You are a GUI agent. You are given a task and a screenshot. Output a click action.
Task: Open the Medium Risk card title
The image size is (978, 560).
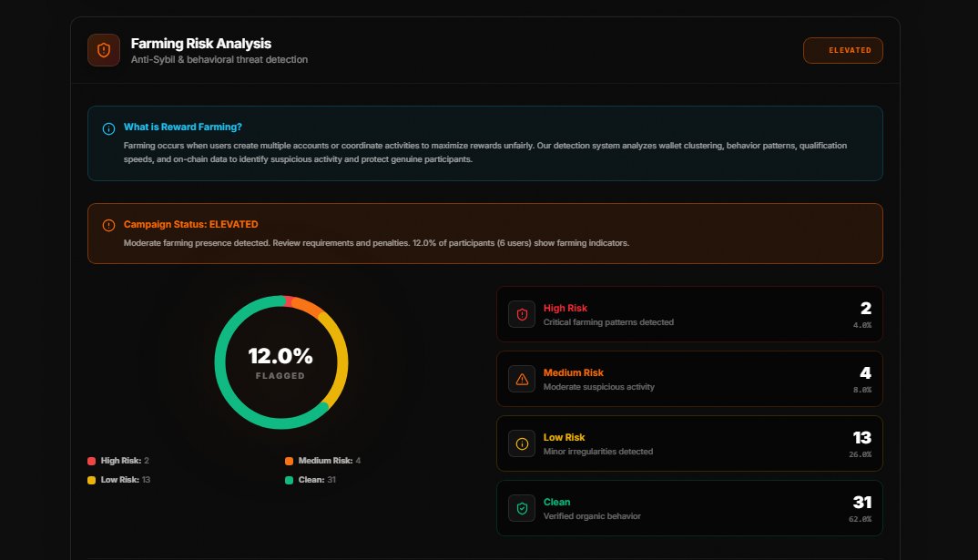pos(573,372)
